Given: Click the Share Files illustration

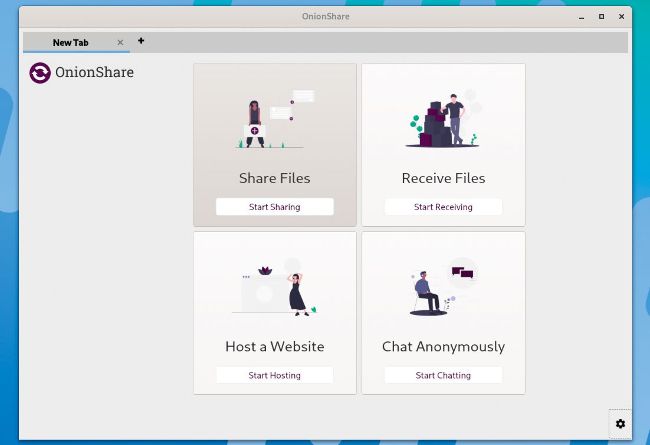Looking at the screenshot, I should point(273,122).
